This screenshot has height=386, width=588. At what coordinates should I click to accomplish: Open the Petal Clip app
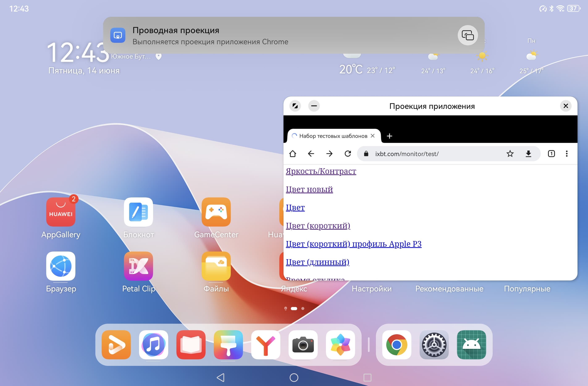(x=138, y=266)
